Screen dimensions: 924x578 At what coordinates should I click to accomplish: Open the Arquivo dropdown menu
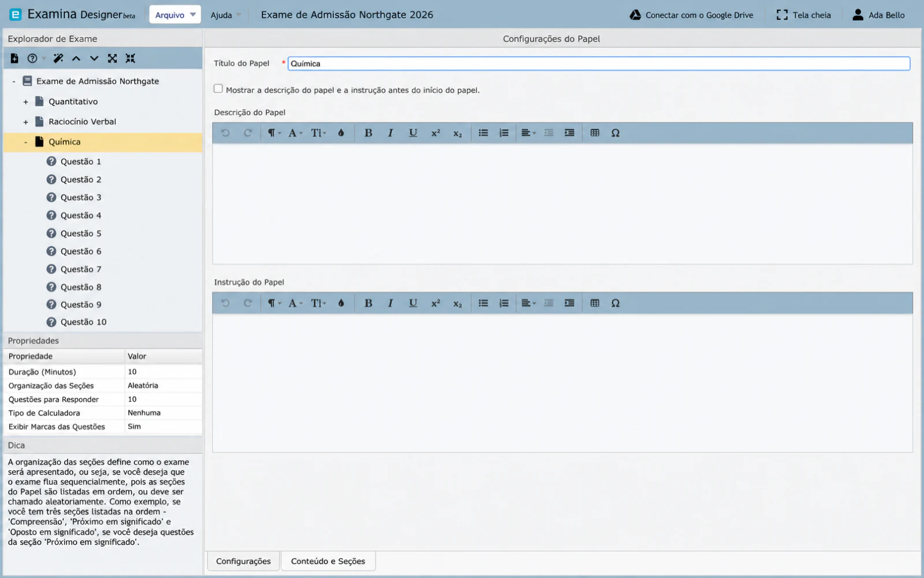pos(175,15)
